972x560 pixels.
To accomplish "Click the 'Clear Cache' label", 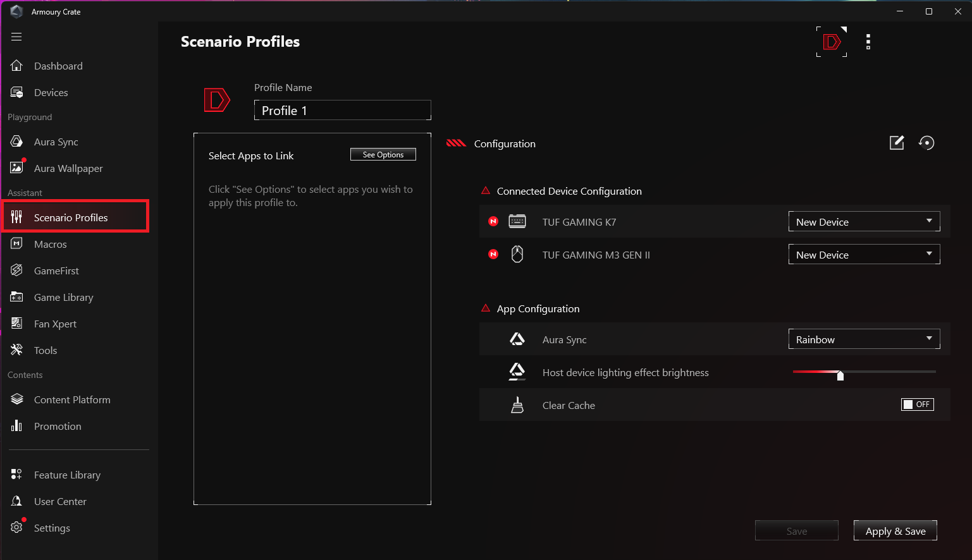I will click(x=569, y=405).
